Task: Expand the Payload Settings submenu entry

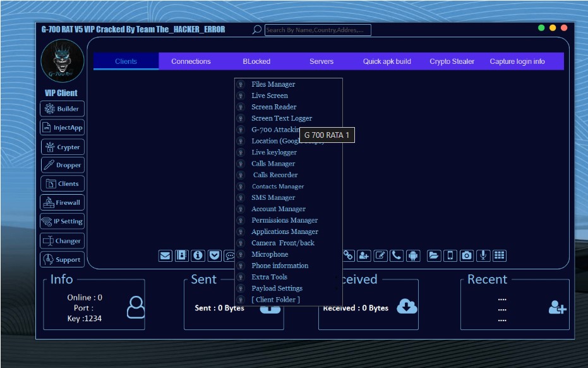Action: pyautogui.click(x=289, y=288)
